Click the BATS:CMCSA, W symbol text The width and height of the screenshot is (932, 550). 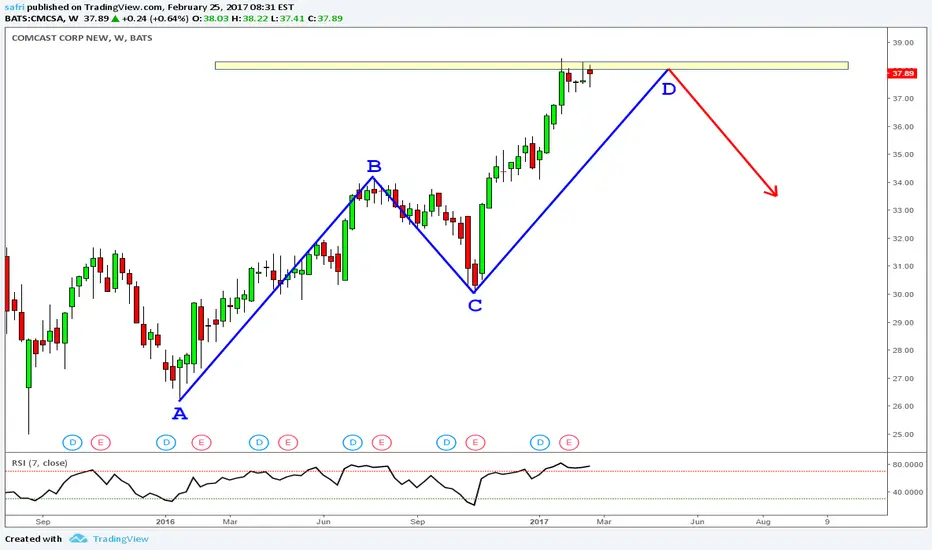point(42,18)
